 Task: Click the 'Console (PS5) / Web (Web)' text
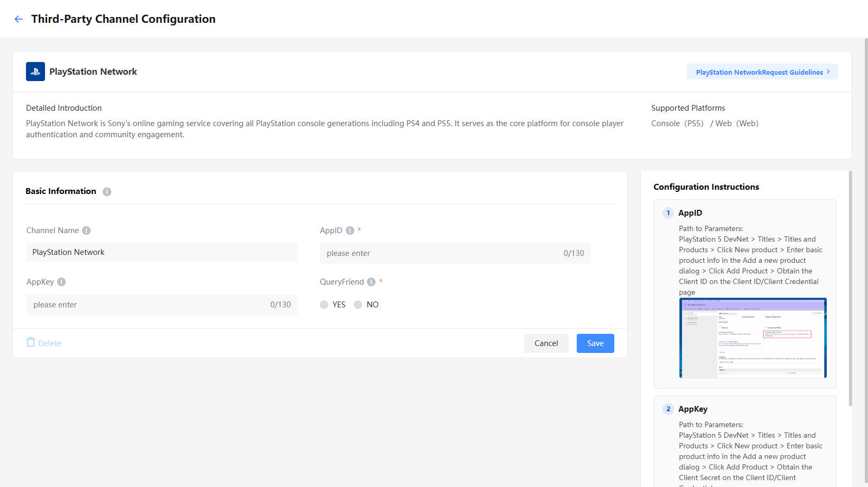[x=705, y=123]
